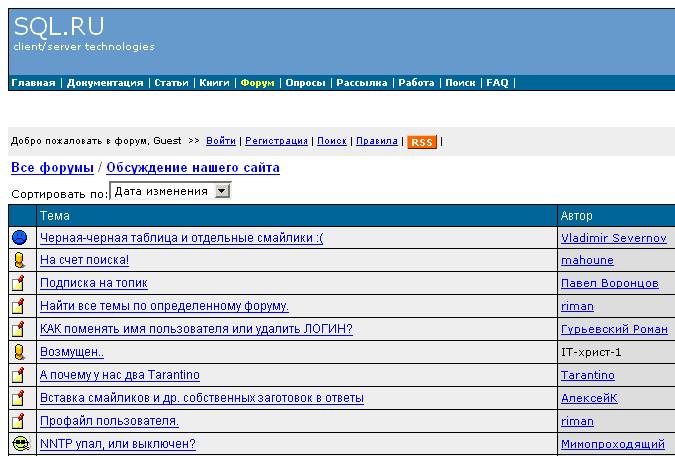675x456 pixels.
Task: Open the Правила link
Action: click(x=378, y=142)
